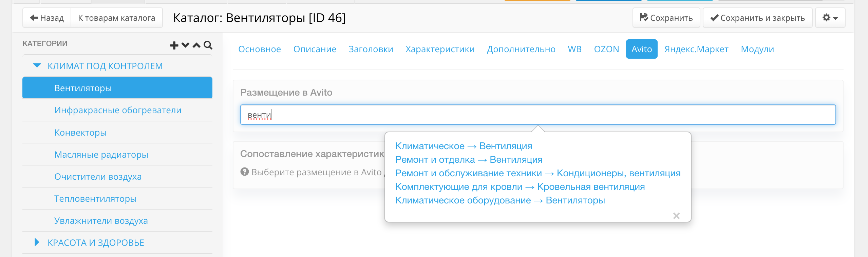Switch to the Дополнительно tab
This screenshot has width=868, height=257.
pyautogui.click(x=521, y=49)
